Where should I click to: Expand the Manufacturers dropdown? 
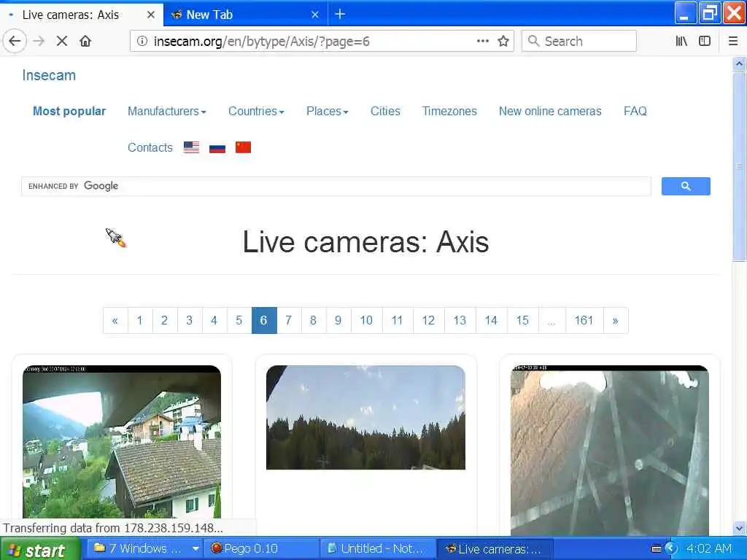point(167,111)
